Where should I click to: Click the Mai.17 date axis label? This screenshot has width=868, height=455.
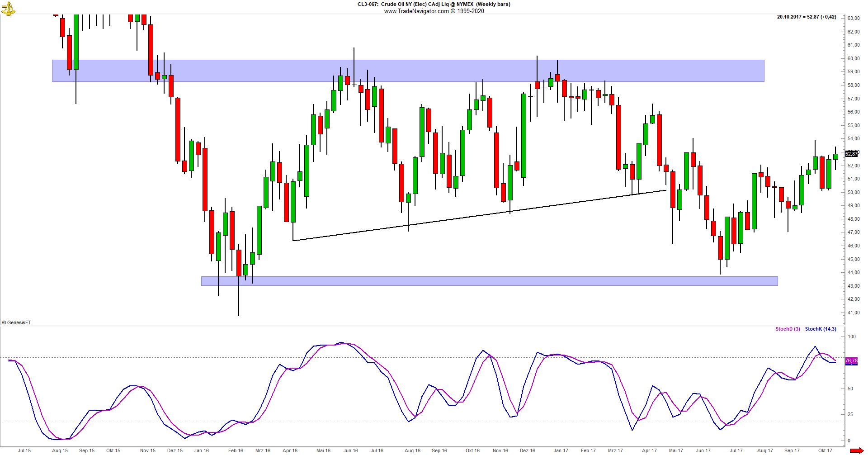tap(676, 450)
